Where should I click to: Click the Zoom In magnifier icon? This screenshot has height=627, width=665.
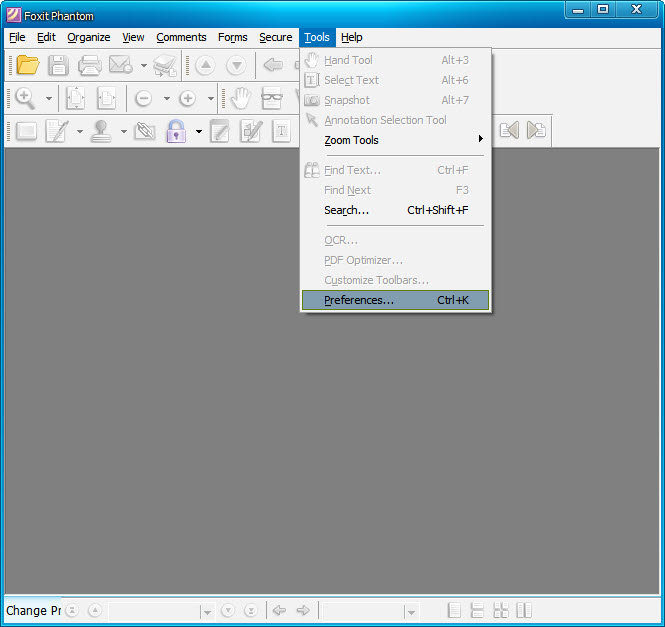point(25,98)
